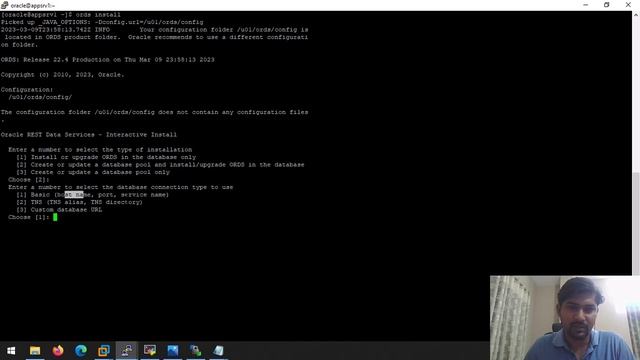Viewport: 640px width, 360px height.
Task: Click the 'Copyright (c) 2010, 2023, Oracle.' line
Action: (62, 75)
